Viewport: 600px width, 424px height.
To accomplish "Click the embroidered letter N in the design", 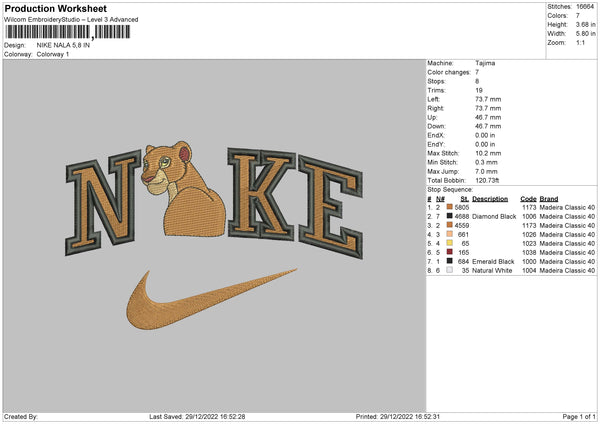I will coord(103,203).
